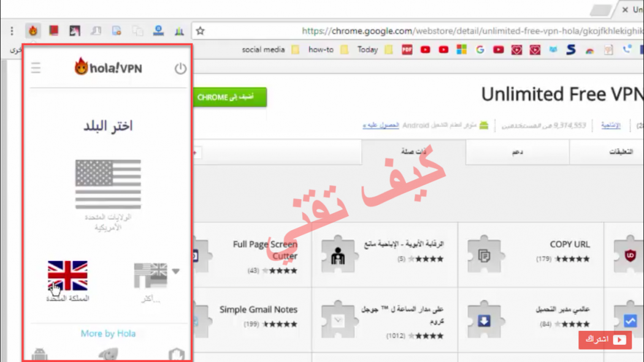Click the phone bookmark icon
The width and height of the screenshot is (644, 362).
(627, 50)
